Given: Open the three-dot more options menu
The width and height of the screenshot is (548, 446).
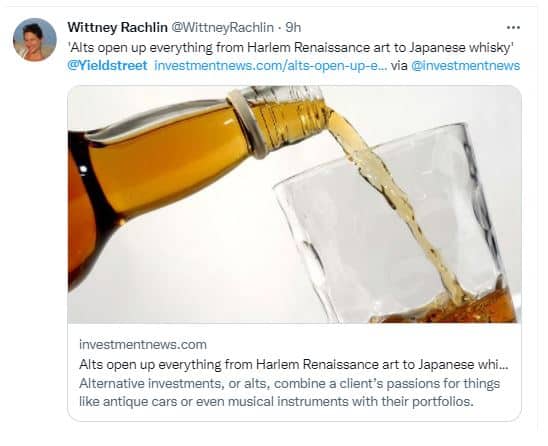Looking at the screenshot, I should [513, 27].
